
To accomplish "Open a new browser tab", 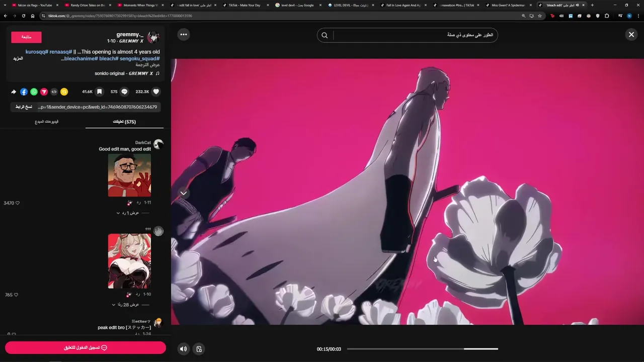I will tap(592, 5).
